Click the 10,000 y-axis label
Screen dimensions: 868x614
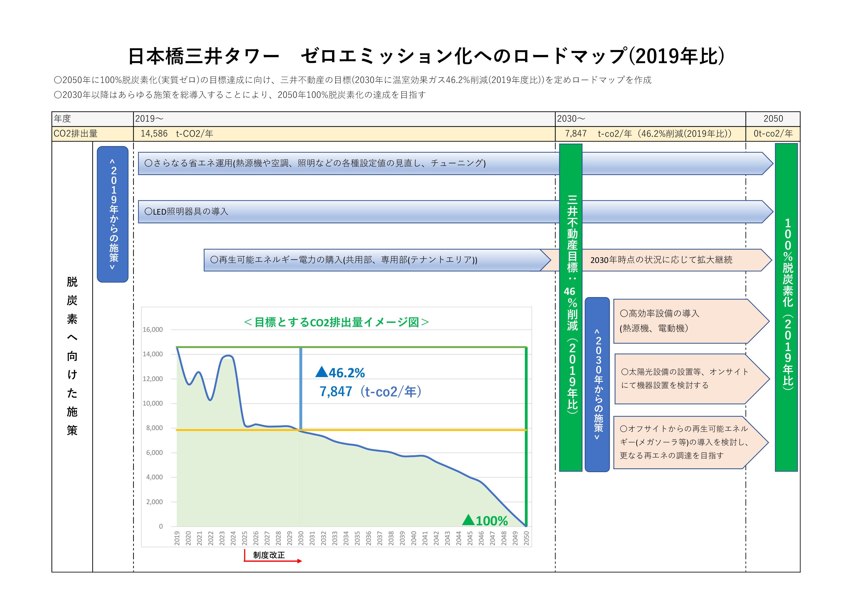tap(153, 404)
